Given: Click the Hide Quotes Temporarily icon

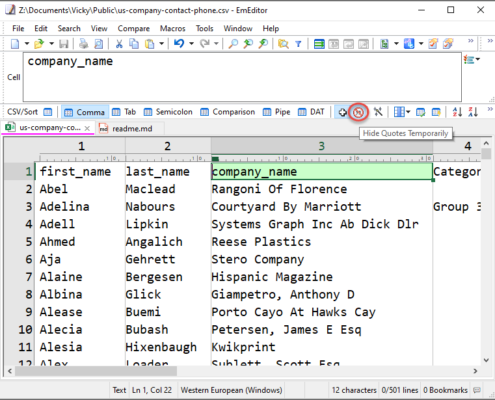Looking at the screenshot, I should coord(358,112).
